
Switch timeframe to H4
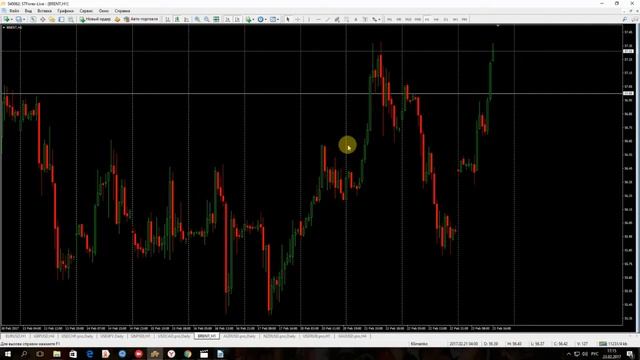pyautogui.click(x=436, y=19)
